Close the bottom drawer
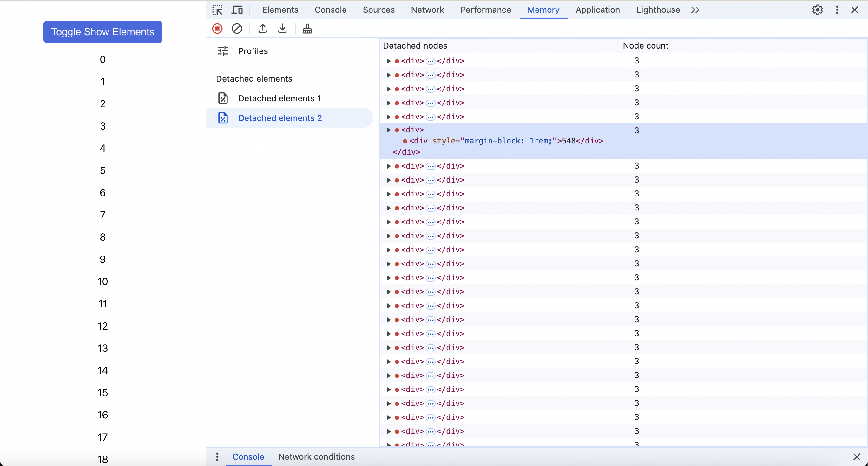Image resolution: width=868 pixels, height=466 pixels. tap(857, 456)
